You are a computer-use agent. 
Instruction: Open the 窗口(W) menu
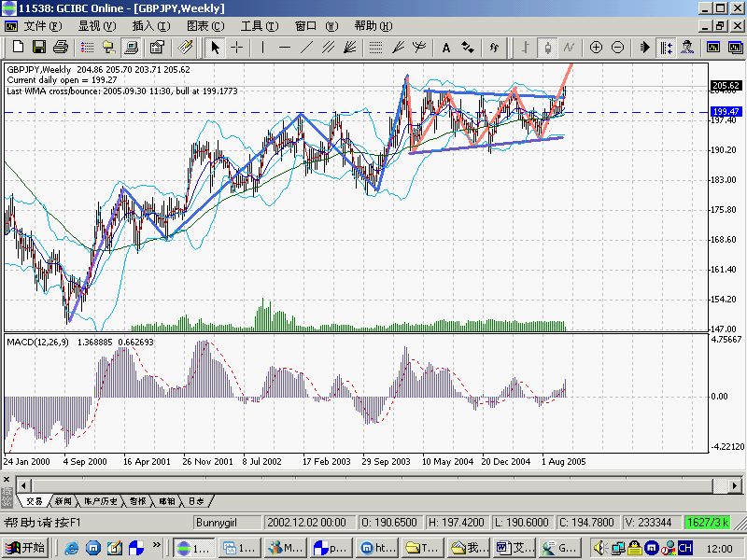point(317,26)
